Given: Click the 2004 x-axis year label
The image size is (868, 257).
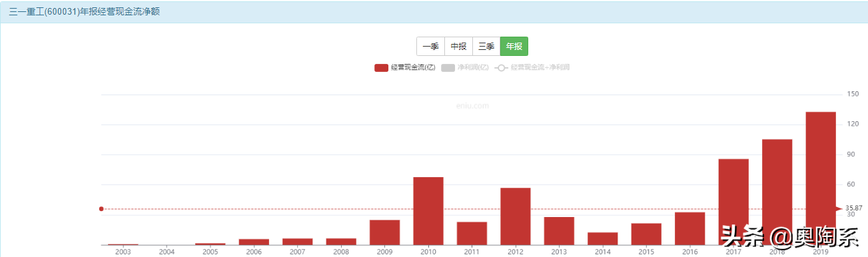Looking at the screenshot, I should [167, 252].
